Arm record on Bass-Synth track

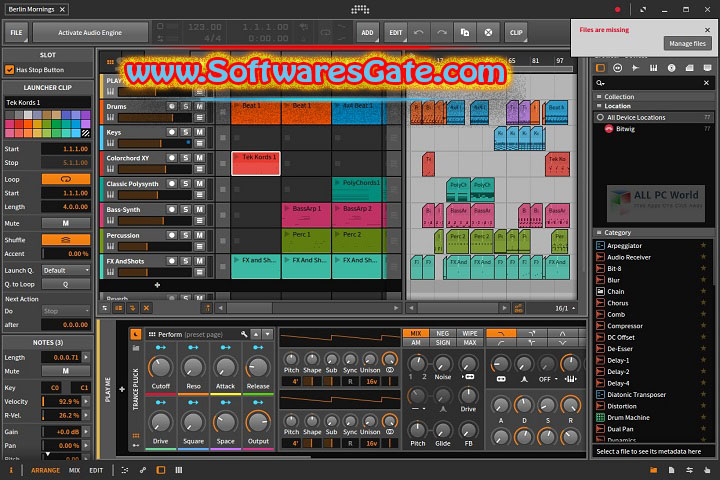[172, 209]
